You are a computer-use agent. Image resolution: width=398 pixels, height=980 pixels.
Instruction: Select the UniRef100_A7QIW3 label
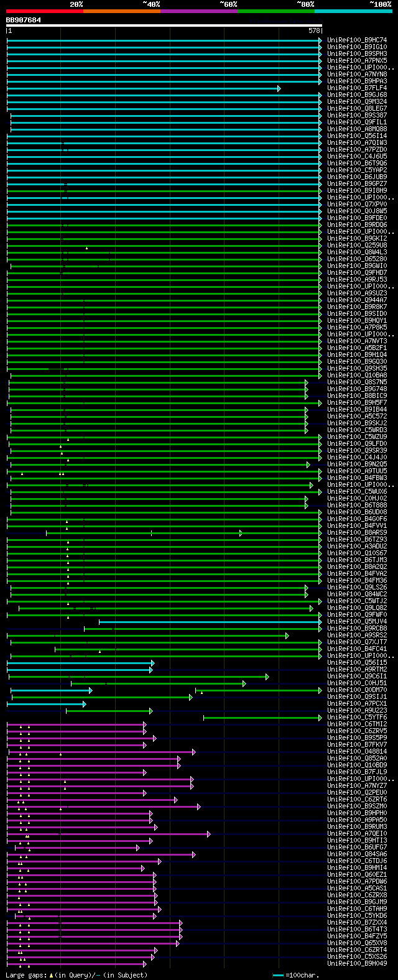click(x=357, y=143)
